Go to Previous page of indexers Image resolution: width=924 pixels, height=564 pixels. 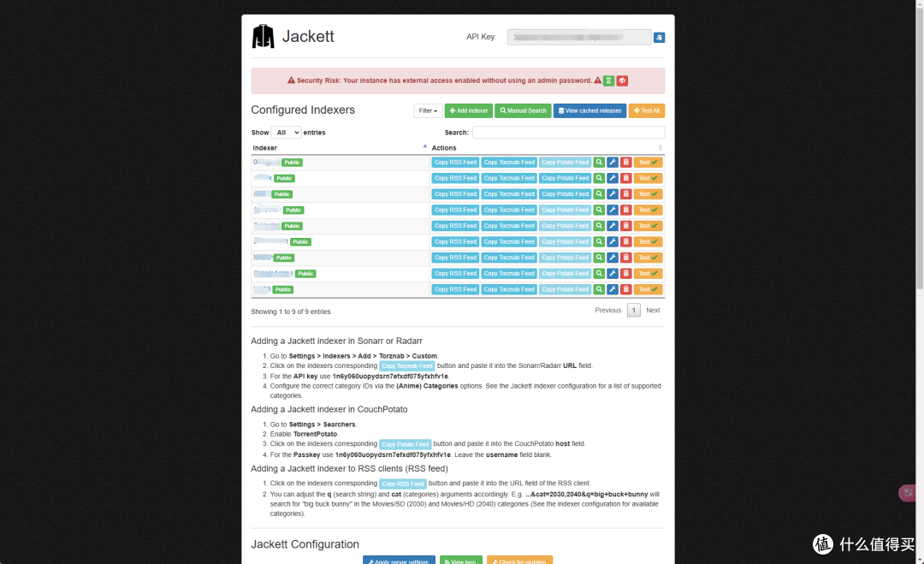[x=607, y=310]
